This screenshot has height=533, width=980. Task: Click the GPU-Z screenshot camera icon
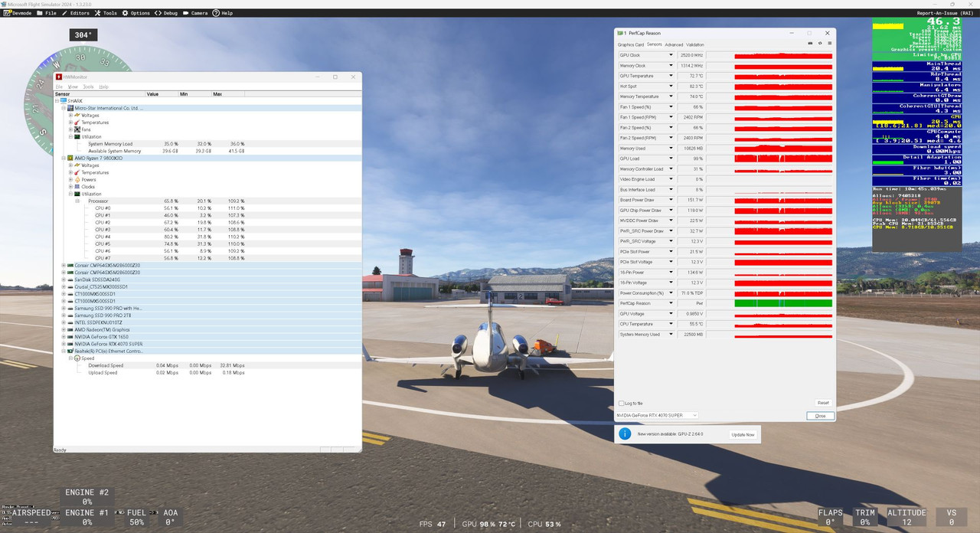[810, 44]
